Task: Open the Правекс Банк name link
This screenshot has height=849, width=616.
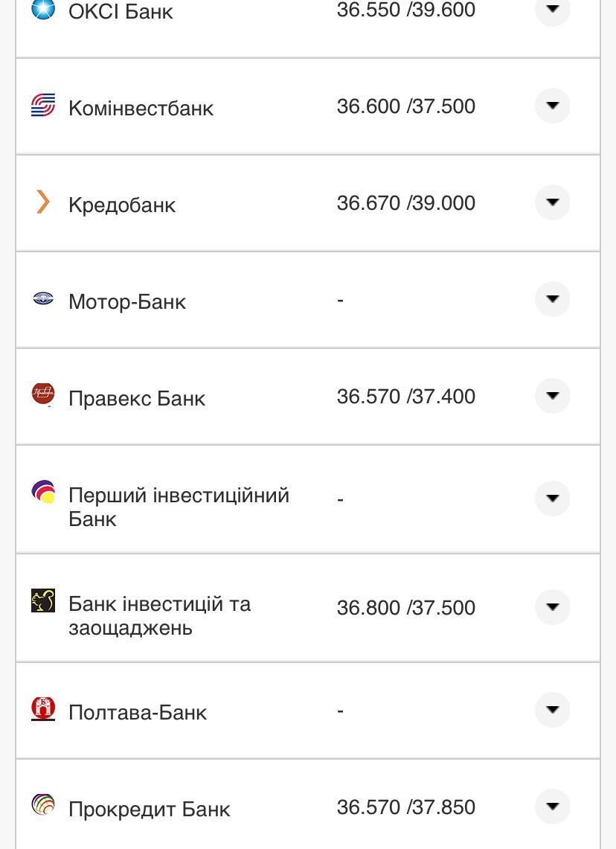Action: coord(137,398)
